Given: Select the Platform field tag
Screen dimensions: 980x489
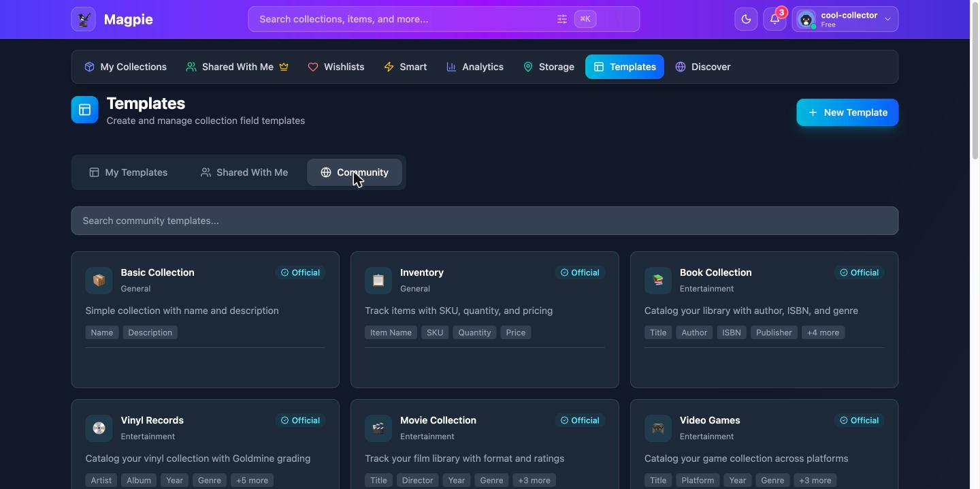Looking at the screenshot, I should click(698, 480).
